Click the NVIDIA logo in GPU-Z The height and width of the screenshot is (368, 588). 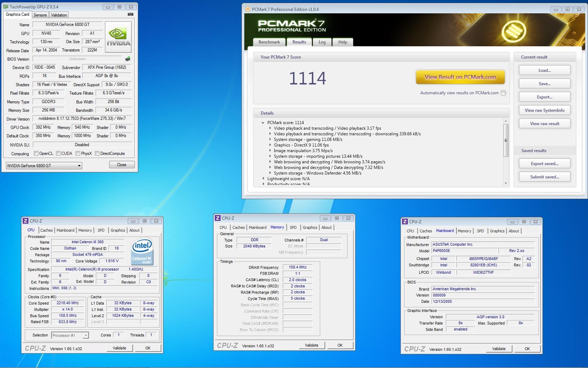118,37
